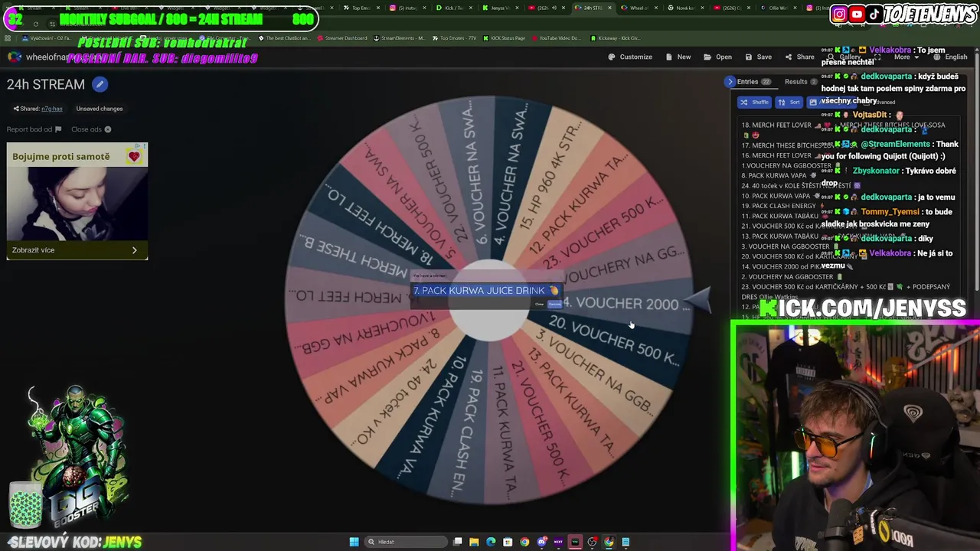Open File Explorer from the taskbar
The height and width of the screenshot is (551, 980).
[x=474, y=542]
